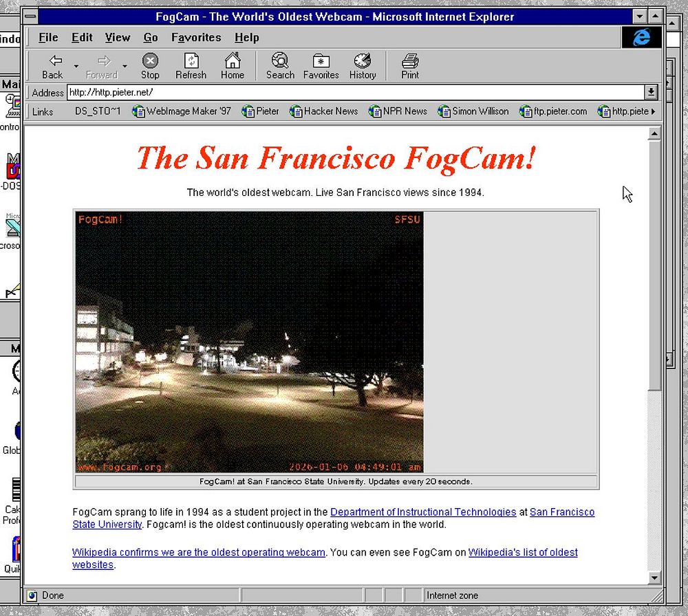
Task: Open Wikipedia confirms oldest operating webcam link
Action: 199,553
